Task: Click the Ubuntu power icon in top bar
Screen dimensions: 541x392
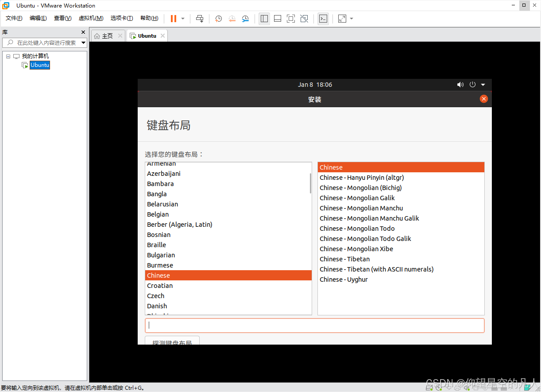Action: pyautogui.click(x=472, y=85)
